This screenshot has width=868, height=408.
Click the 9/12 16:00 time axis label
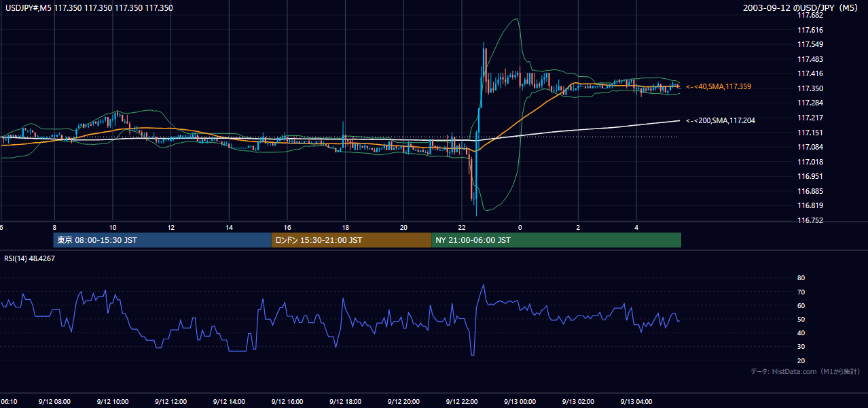(288, 401)
